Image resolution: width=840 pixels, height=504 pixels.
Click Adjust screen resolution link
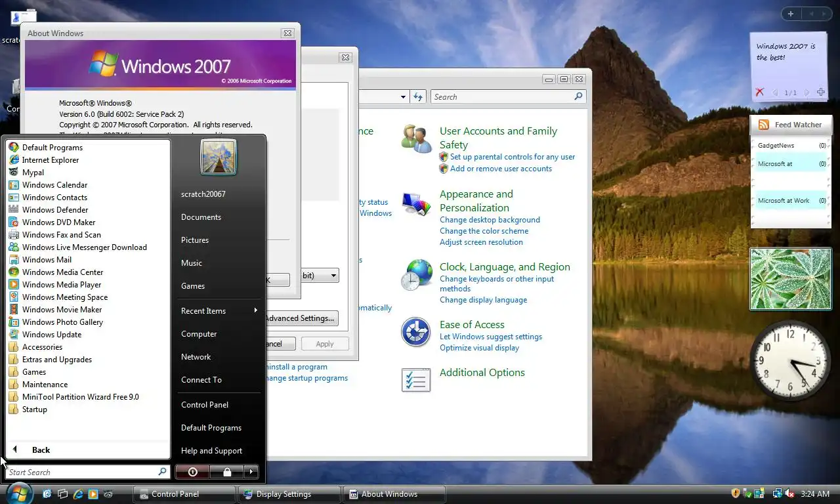coord(481,242)
